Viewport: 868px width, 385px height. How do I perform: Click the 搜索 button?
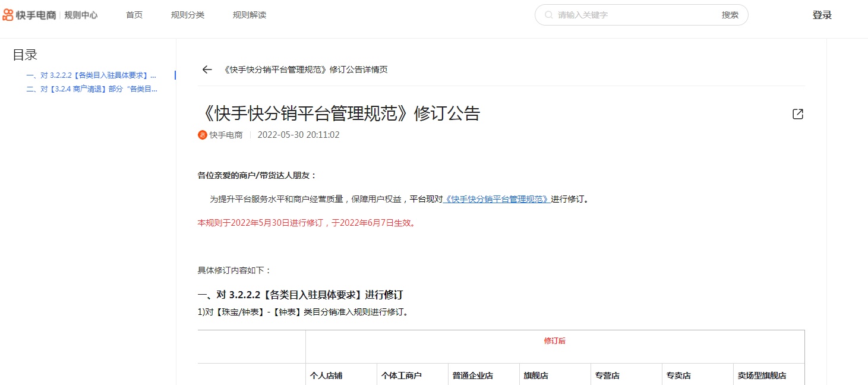pyautogui.click(x=730, y=15)
